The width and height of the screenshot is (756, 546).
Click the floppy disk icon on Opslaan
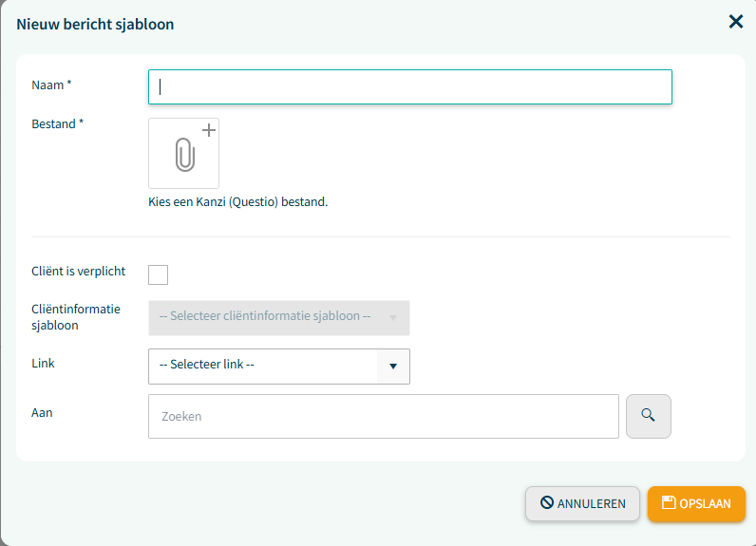tap(669, 502)
